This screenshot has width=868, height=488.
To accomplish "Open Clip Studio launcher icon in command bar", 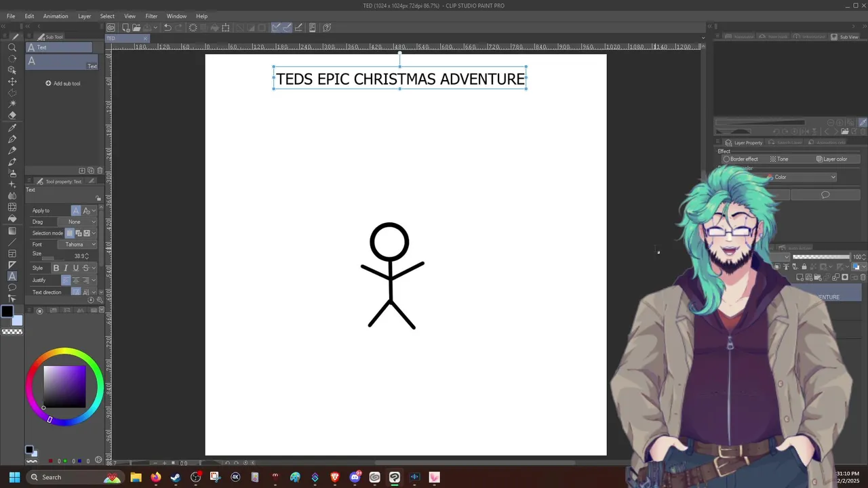I will (x=111, y=28).
